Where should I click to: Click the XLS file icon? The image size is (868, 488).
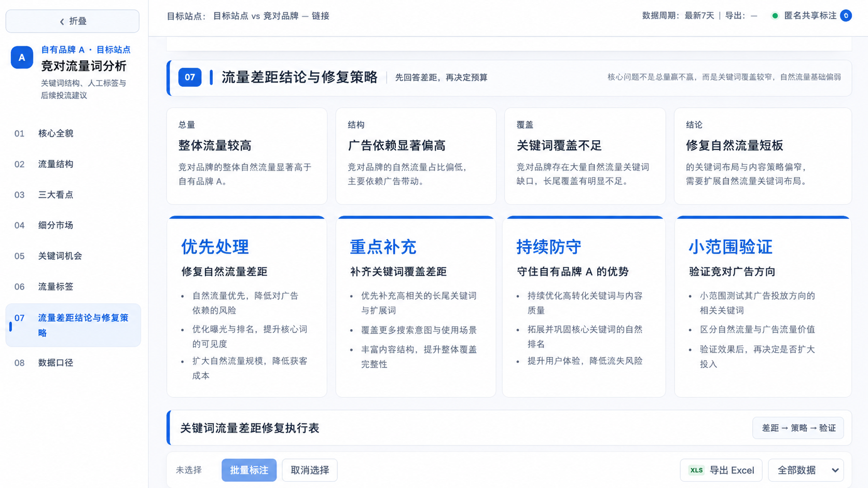click(x=696, y=470)
